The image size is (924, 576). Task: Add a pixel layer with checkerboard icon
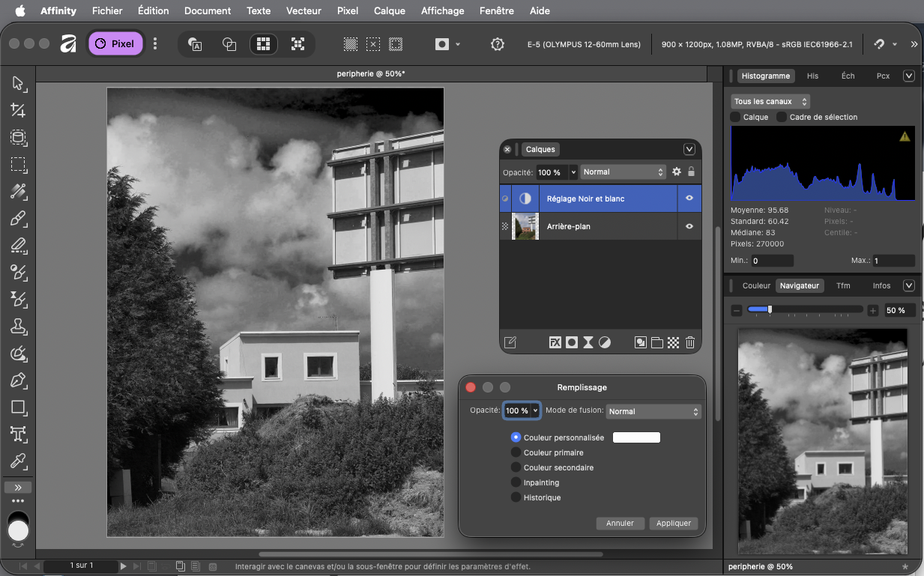(x=674, y=342)
